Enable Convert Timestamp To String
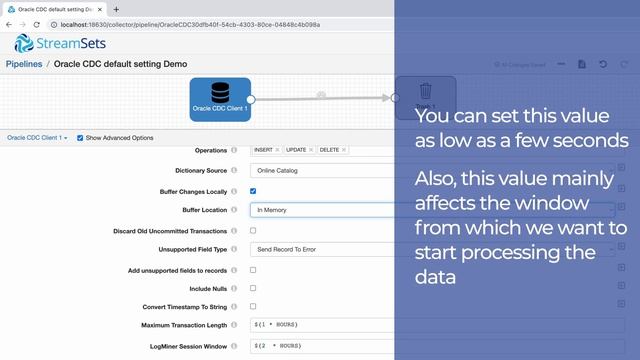The height and width of the screenshot is (360, 640). point(253,306)
